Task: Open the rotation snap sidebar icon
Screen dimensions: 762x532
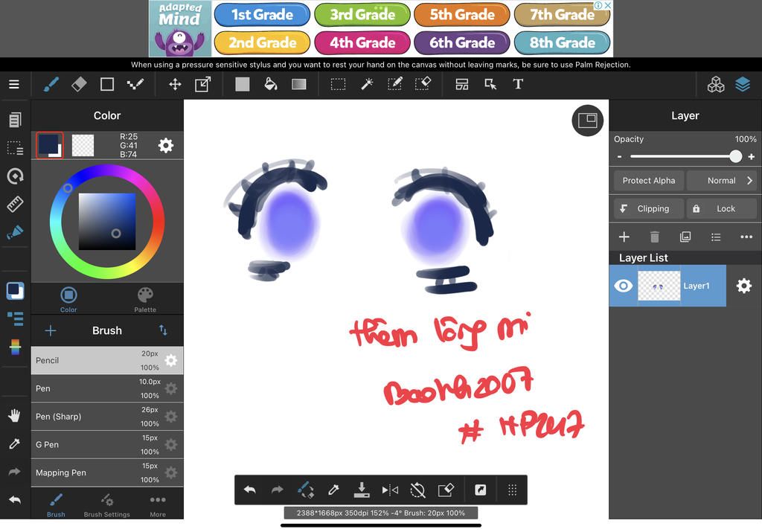Action: coord(15,176)
